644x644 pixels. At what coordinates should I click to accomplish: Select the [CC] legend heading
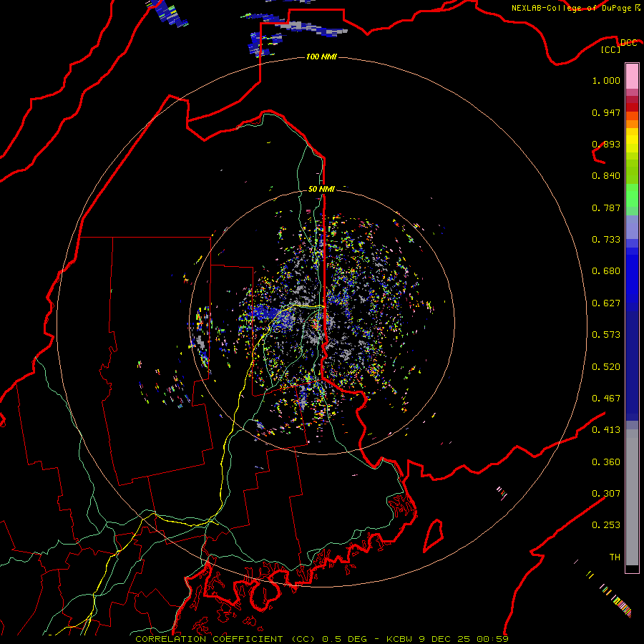pyautogui.click(x=611, y=49)
